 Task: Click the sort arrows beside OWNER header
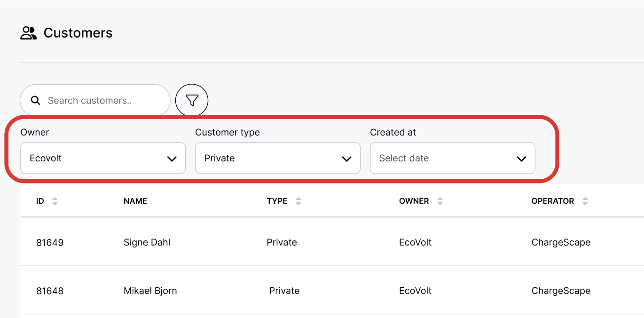point(440,201)
